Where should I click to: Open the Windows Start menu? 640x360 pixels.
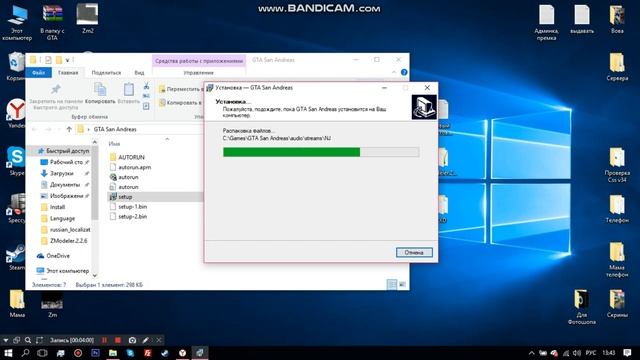(x=8, y=353)
